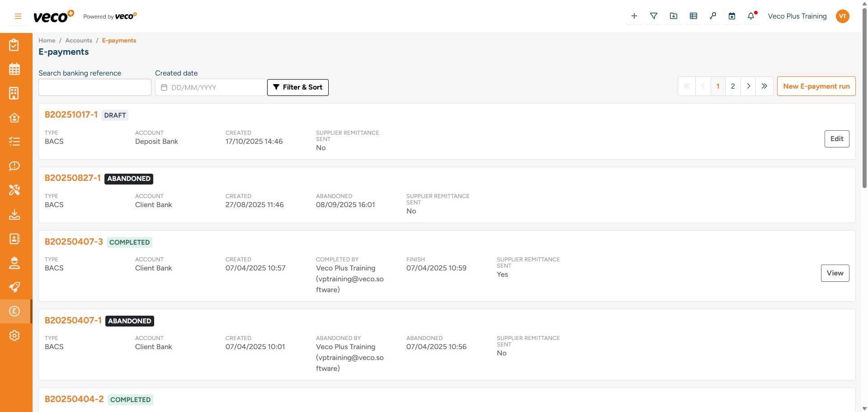Open the properties building icon in sidebar

[14, 93]
